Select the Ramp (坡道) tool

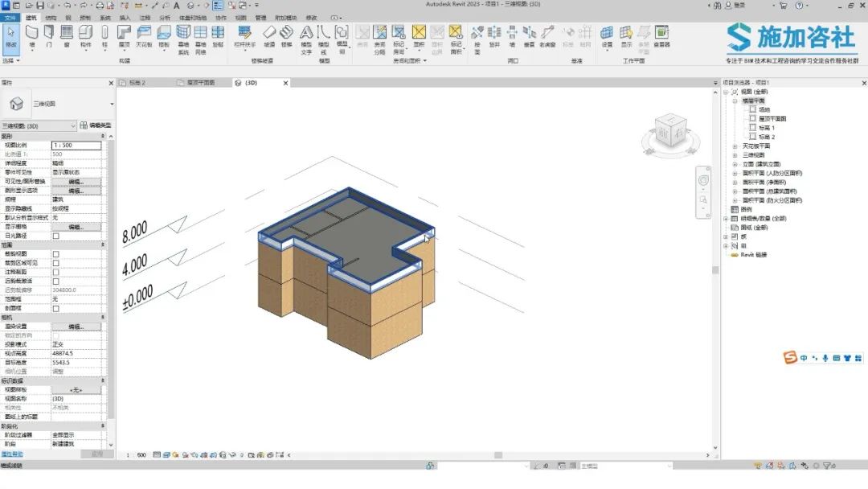coord(269,36)
